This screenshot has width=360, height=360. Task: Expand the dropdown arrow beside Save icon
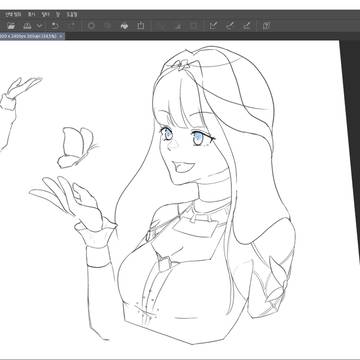coord(40,26)
